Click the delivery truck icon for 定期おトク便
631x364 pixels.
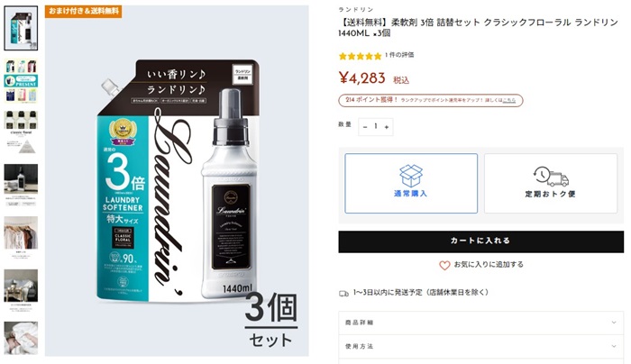551,177
